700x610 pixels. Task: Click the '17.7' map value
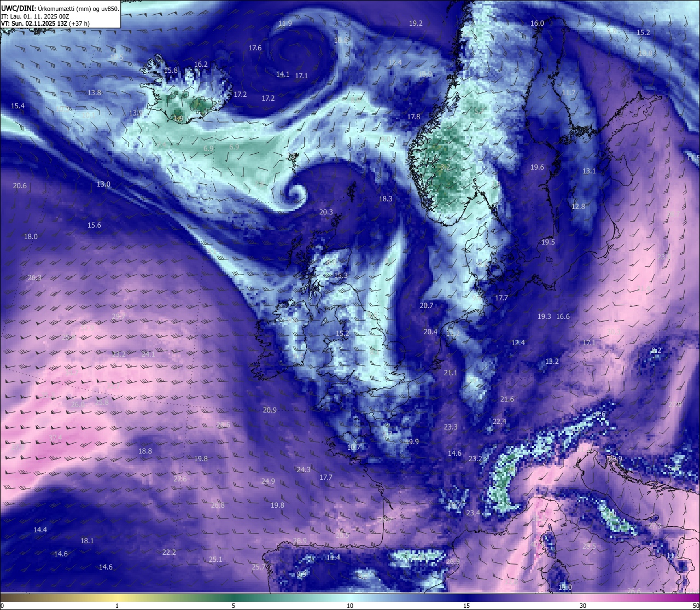point(501,298)
